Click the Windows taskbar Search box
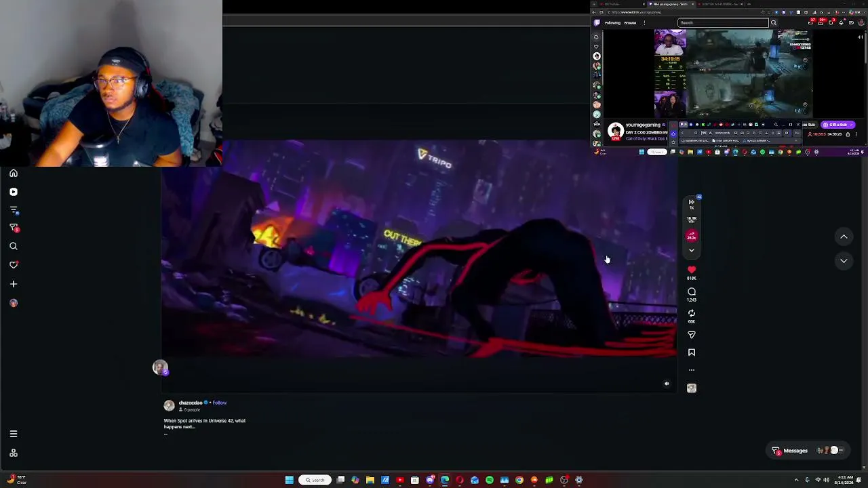The width and height of the screenshot is (868, 488). pyautogui.click(x=315, y=480)
